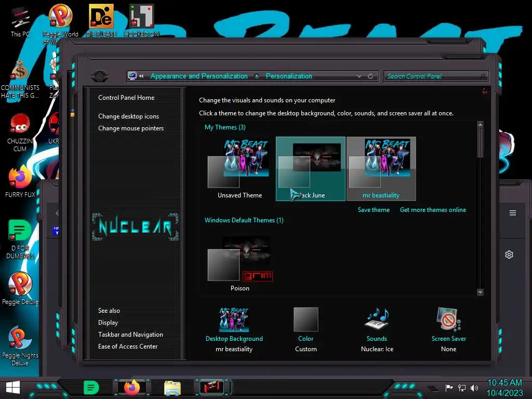Open Taskbar and Navigation link
Image resolution: width=532 pixels, height=399 pixels.
(130, 334)
